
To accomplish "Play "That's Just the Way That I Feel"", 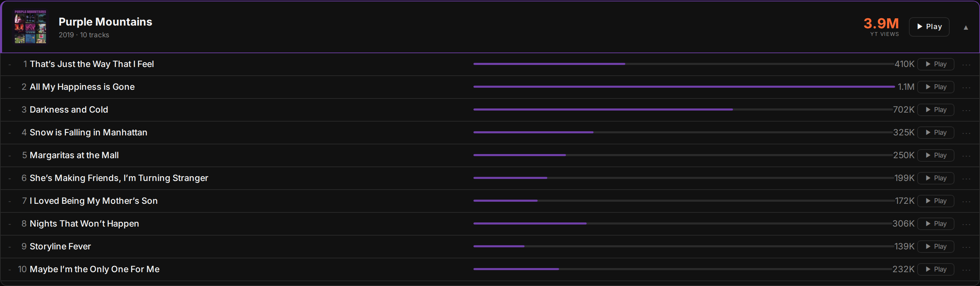I will pyautogui.click(x=935, y=64).
